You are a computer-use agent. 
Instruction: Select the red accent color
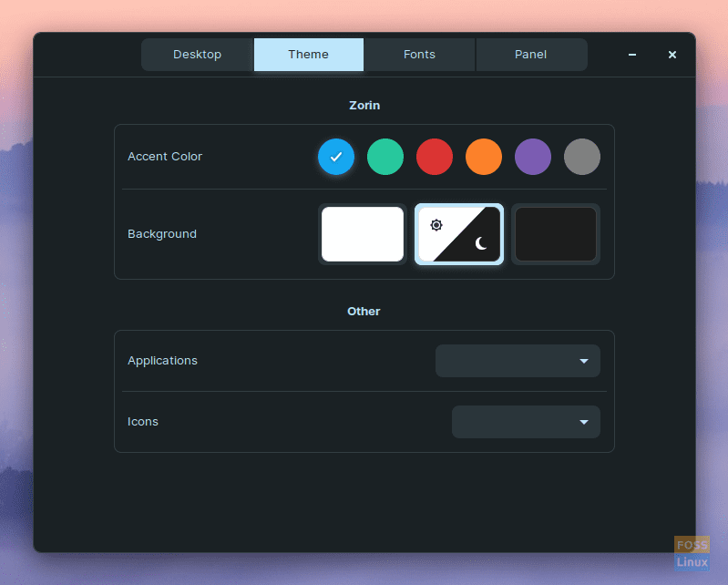point(435,157)
